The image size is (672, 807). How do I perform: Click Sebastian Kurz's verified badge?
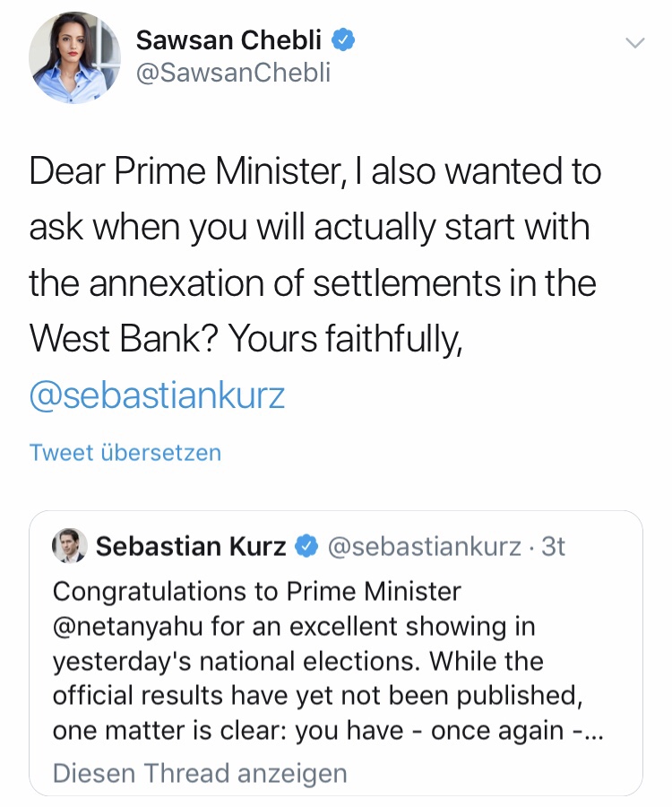coord(307,546)
